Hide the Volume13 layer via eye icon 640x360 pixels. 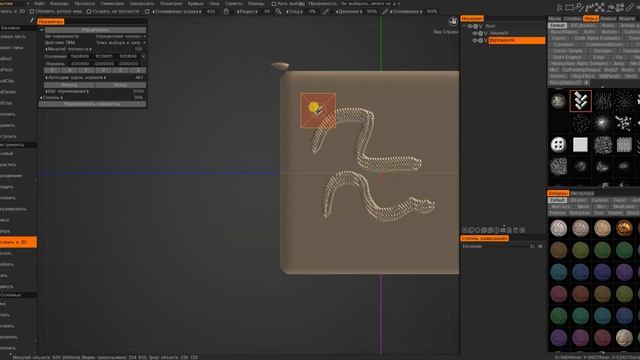(x=475, y=33)
